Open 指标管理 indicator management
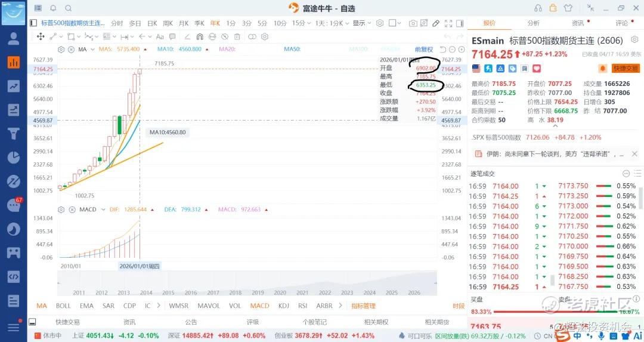The height and width of the screenshot is (342, 644). pos(364,306)
